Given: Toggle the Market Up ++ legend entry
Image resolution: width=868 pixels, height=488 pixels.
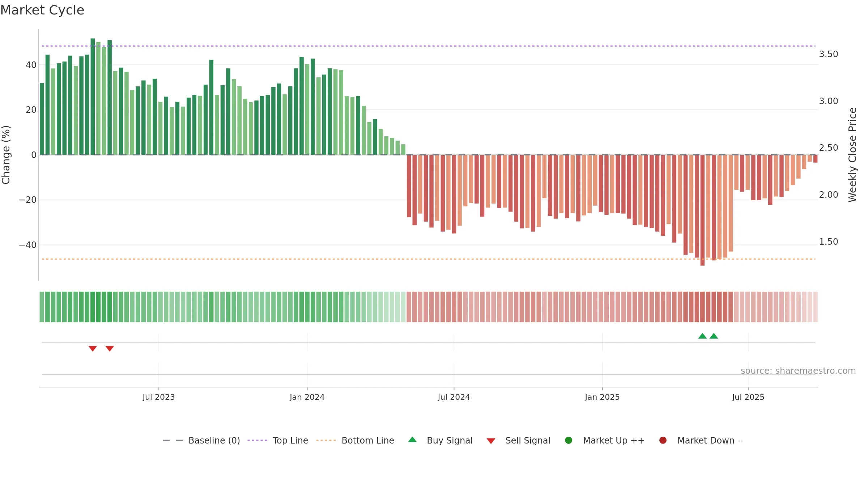Looking at the screenshot, I should coord(605,440).
